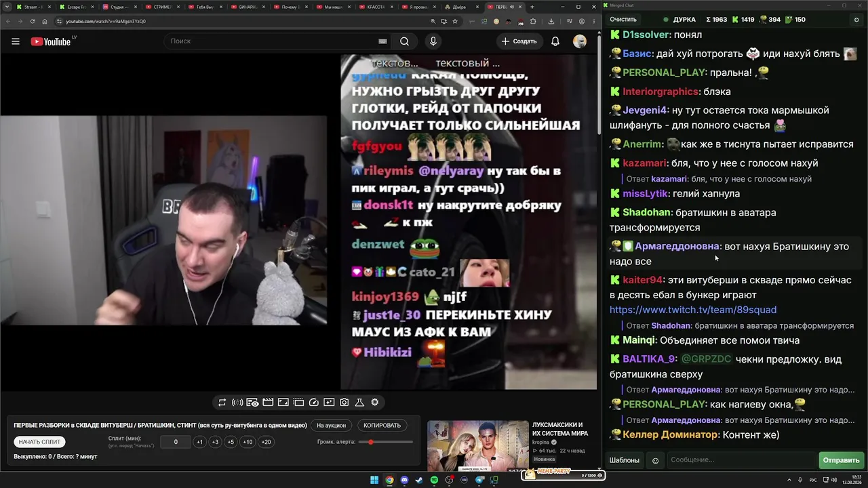Add +20 minutes to split
The height and width of the screenshot is (488, 868).
[x=266, y=442]
